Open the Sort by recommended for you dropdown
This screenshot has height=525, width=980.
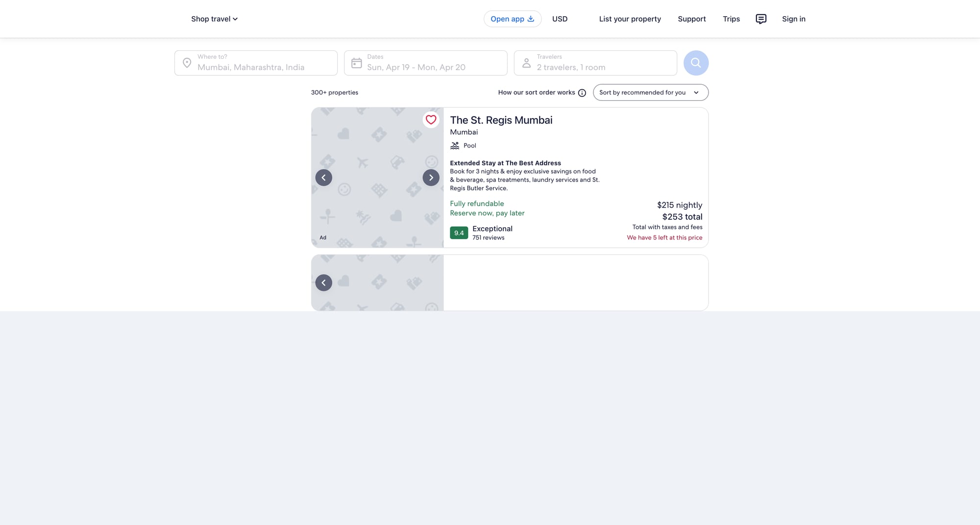coord(650,92)
